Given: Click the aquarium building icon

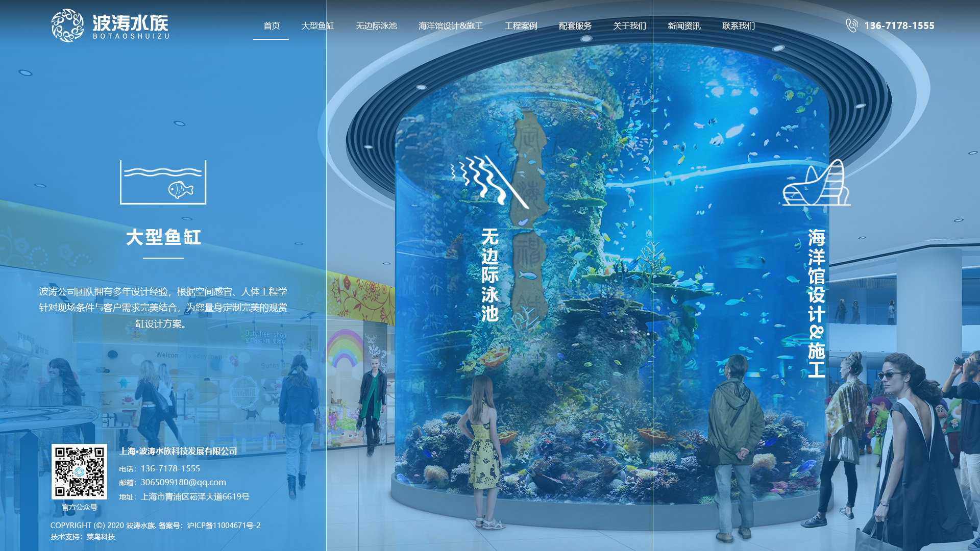Looking at the screenshot, I should pos(816,182).
